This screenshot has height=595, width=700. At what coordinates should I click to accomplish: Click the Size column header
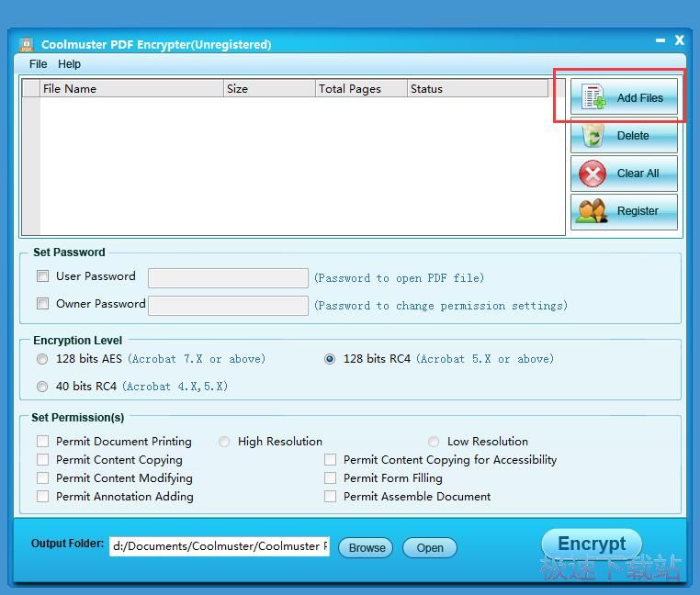(x=270, y=89)
